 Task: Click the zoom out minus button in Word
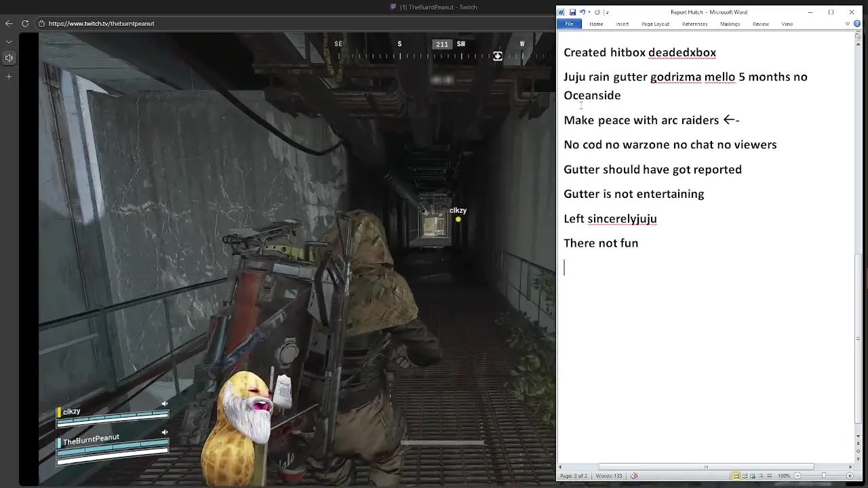coord(797,476)
